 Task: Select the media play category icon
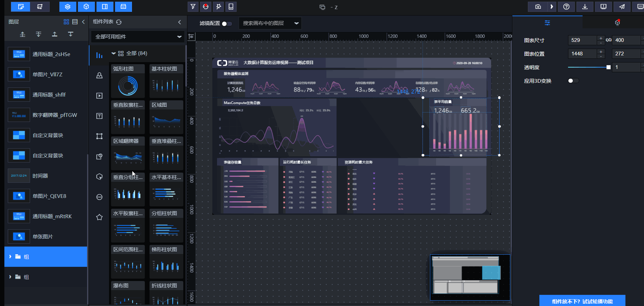pos(99,96)
